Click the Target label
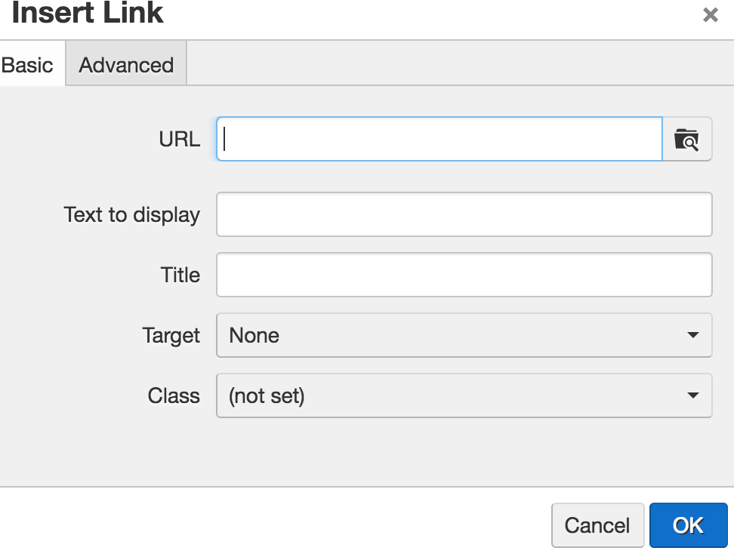This screenshot has height=560, width=734. [x=171, y=335]
